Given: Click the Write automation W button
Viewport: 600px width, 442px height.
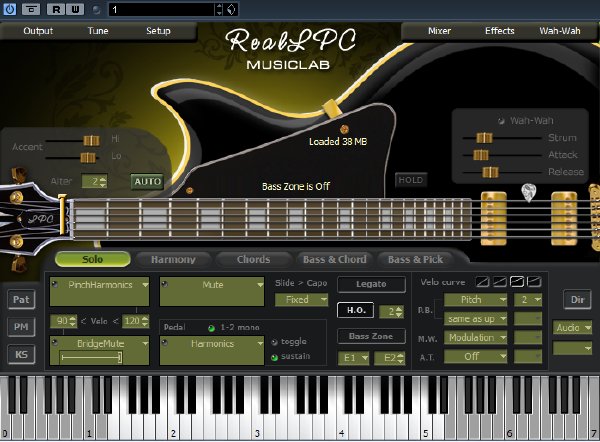Looking at the screenshot, I should [75, 9].
